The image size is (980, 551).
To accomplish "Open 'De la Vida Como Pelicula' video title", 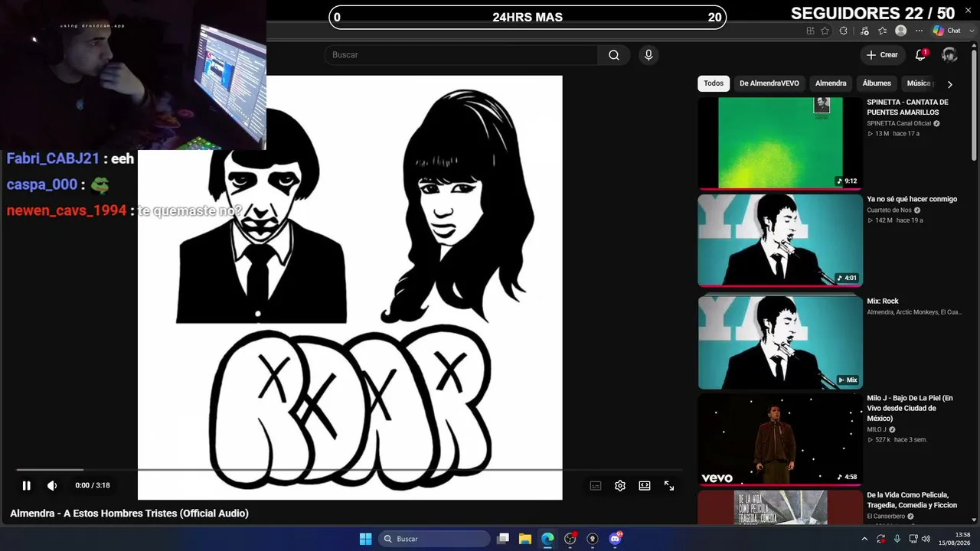I will point(912,500).
